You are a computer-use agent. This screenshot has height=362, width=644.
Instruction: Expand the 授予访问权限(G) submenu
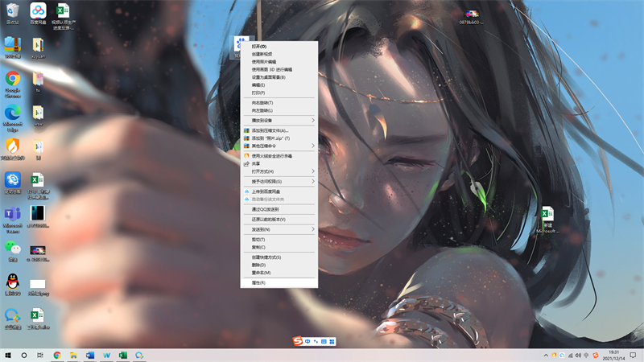279,182
